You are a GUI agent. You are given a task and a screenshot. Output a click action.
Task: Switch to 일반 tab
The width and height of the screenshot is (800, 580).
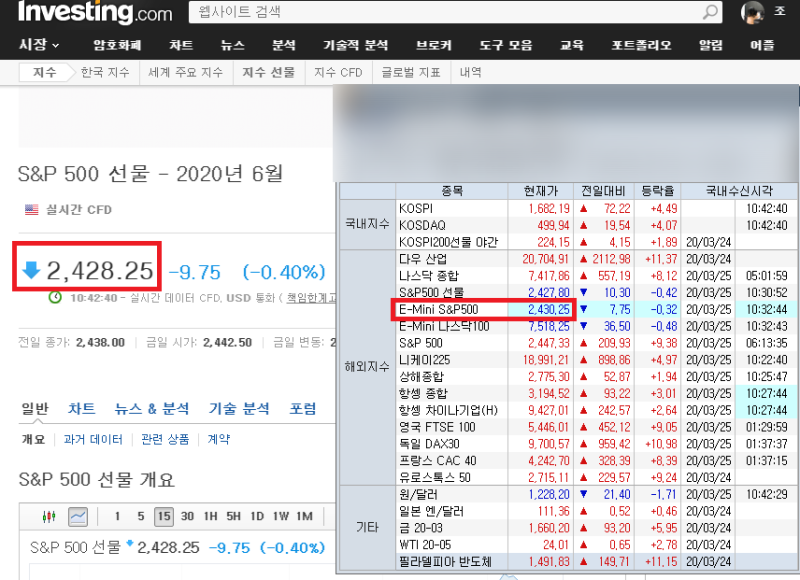click(x=35, y=409)
